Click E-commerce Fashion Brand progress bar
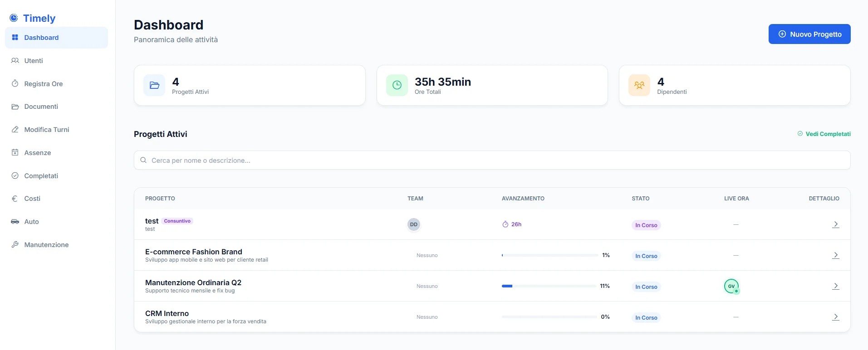The image size is (868, 350). point(549,255)
